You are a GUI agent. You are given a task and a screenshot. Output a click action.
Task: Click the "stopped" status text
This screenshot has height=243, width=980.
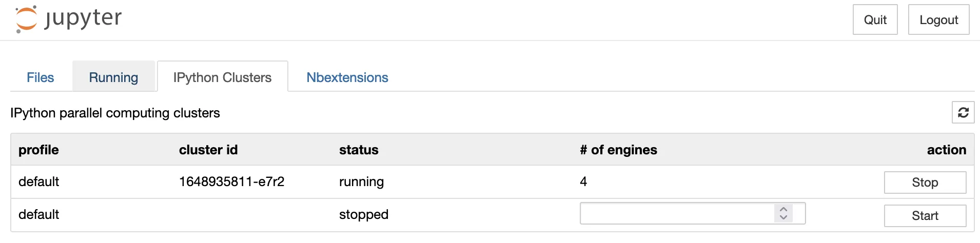coord(364,214)
